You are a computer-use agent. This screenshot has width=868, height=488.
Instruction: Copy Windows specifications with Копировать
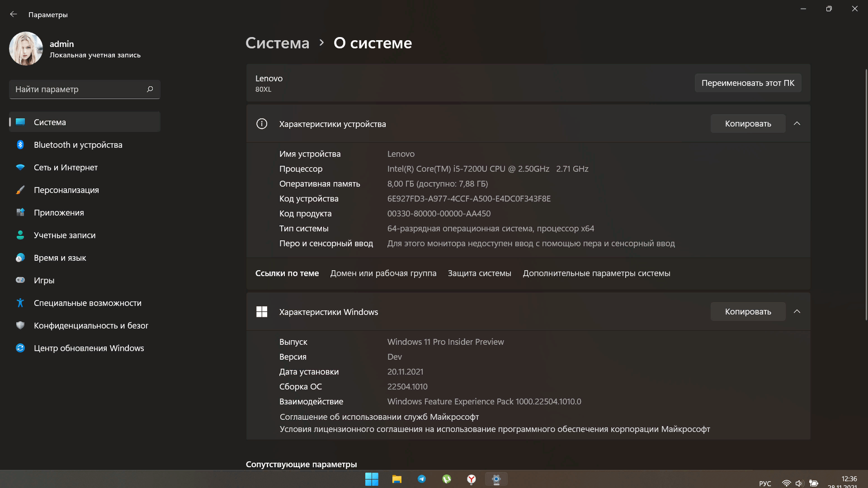[x=748, y=312]
